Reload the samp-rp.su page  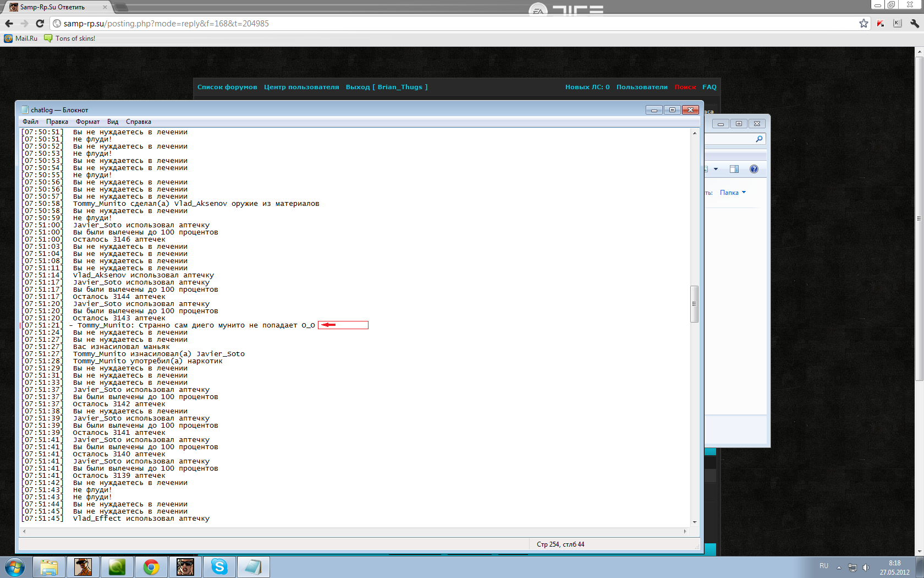pos(40,23)
